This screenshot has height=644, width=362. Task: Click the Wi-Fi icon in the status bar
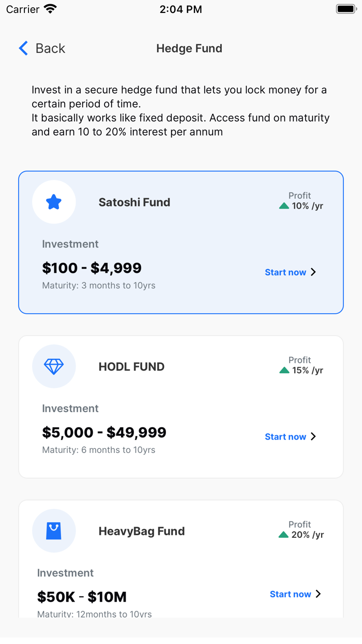click(x=49, y=8)
